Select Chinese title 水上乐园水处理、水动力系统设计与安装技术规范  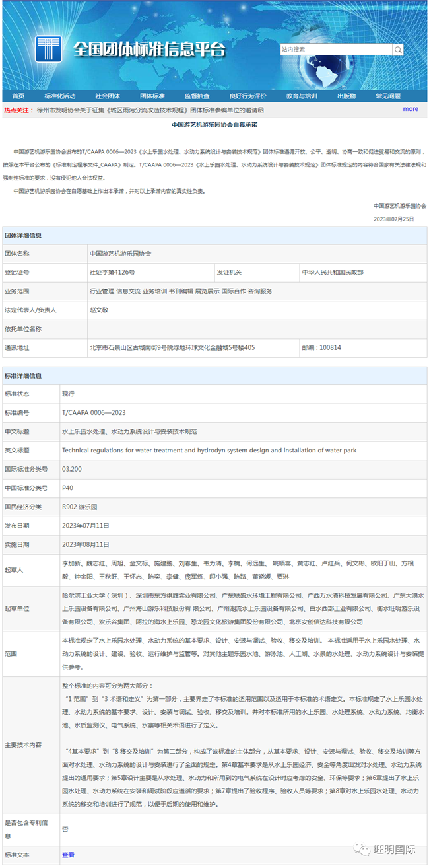coord(129,431)
